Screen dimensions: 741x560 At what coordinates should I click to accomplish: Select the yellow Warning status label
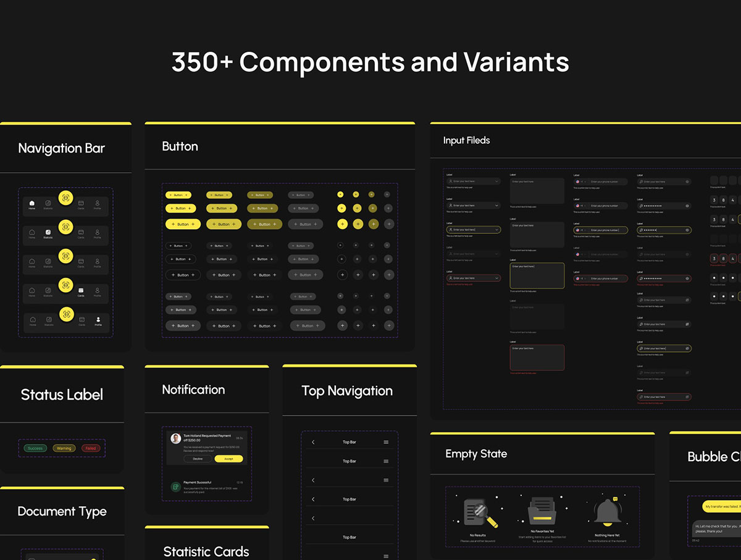pyautogui.click(x=64, y=448)
